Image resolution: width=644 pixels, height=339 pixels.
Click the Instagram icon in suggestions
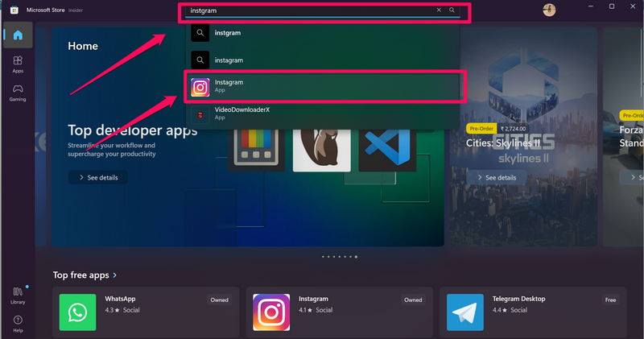pyautogui.click(x=200, y=87)
